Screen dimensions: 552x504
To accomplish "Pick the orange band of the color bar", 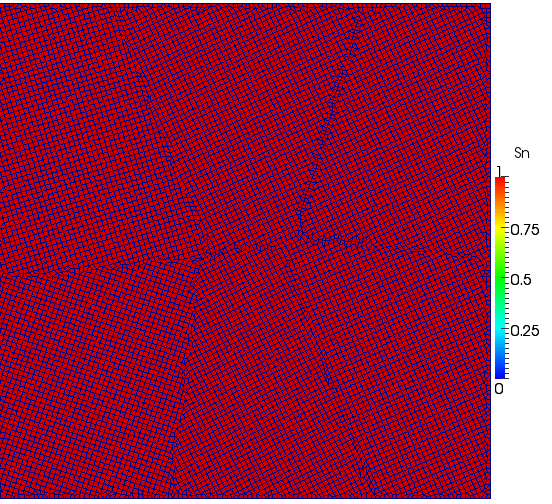I will [500, 208].
